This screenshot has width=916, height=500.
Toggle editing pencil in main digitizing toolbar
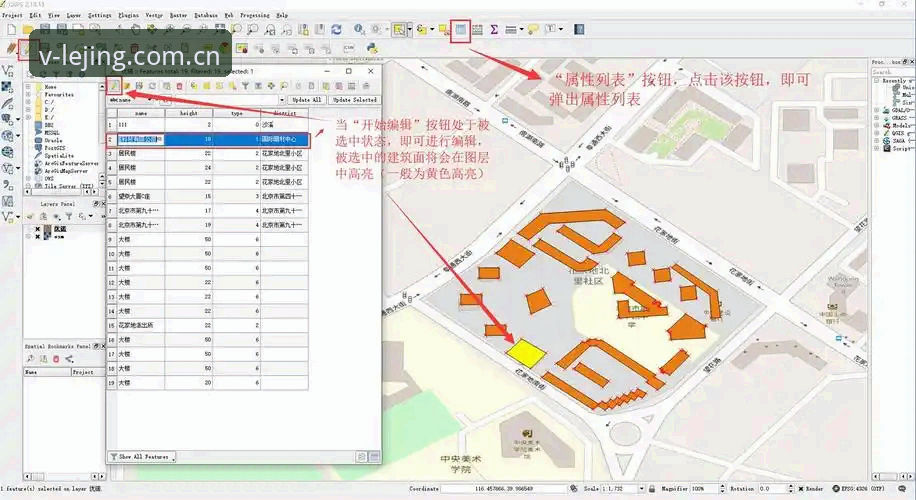(x=27, y=48)
